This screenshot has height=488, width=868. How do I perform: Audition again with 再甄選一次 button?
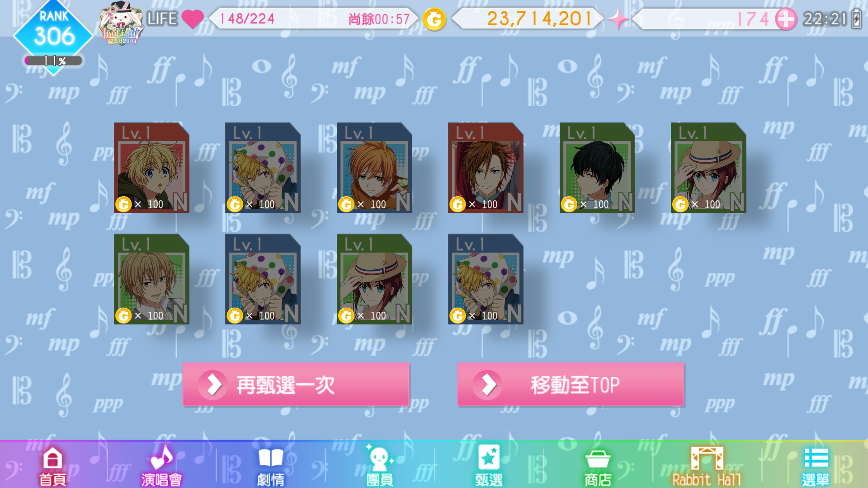[x=296, y=385]
